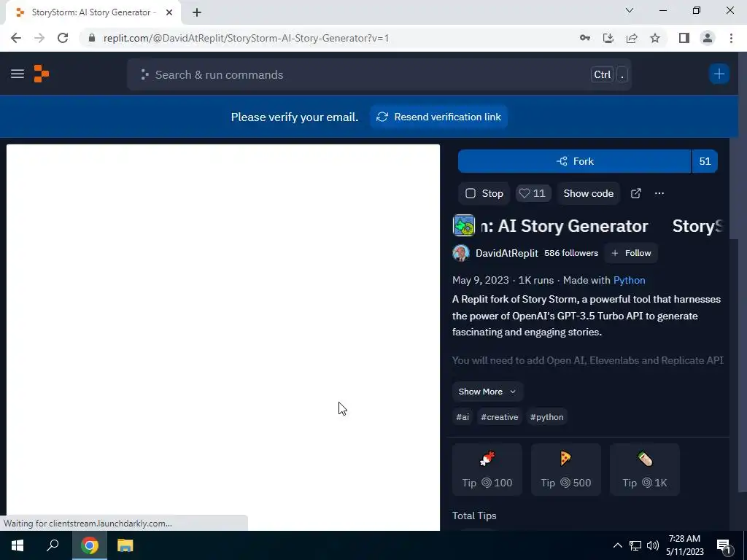The width and height of the screenshot is (747, 560).
Task: Click the volume speaker icon
Action: (653, 545)
